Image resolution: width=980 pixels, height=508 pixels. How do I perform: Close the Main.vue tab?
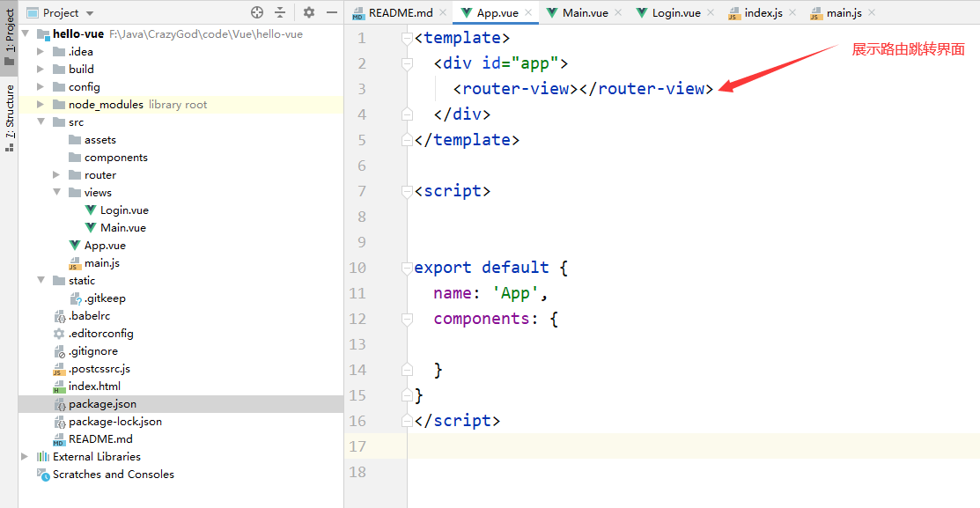[x=618, y=12]
